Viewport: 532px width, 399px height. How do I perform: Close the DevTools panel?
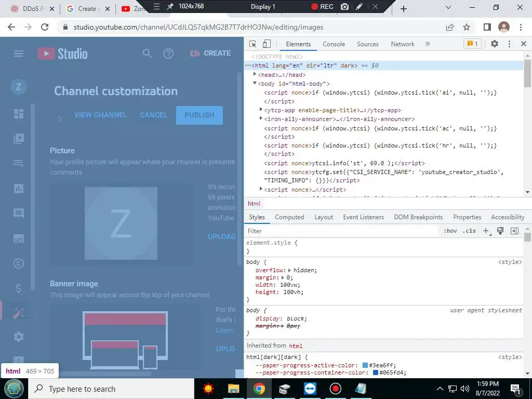click(524, 44)
